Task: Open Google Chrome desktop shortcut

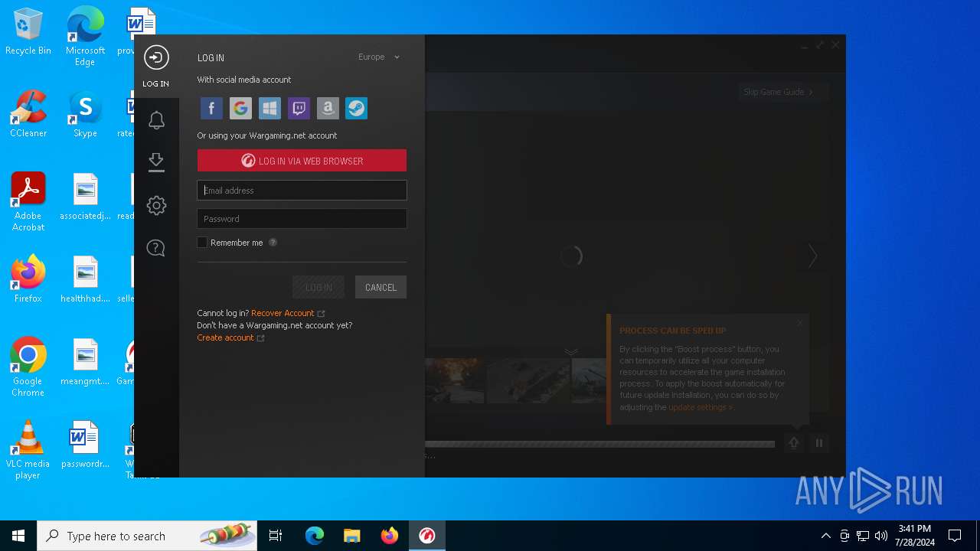Action: 28,367
